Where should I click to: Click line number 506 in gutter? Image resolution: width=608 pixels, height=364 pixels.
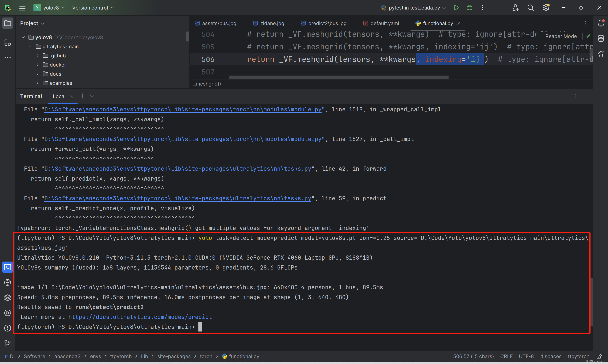pos(208,59)
